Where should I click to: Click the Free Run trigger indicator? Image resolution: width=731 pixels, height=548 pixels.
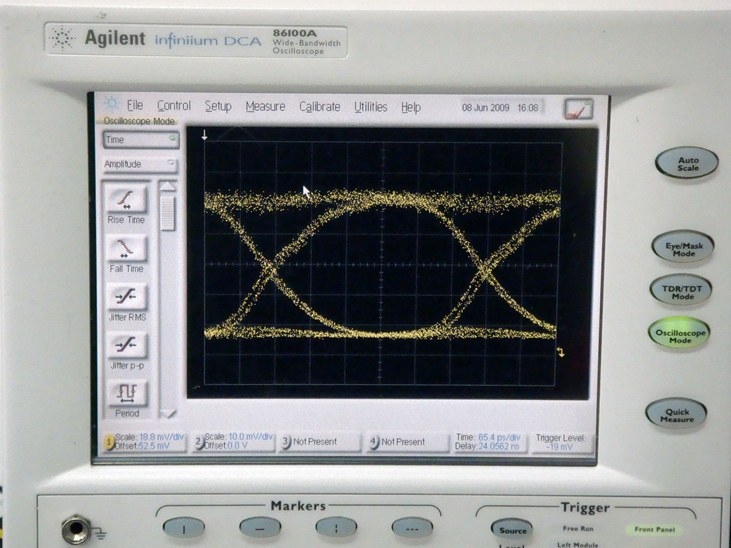pos(578,528)
